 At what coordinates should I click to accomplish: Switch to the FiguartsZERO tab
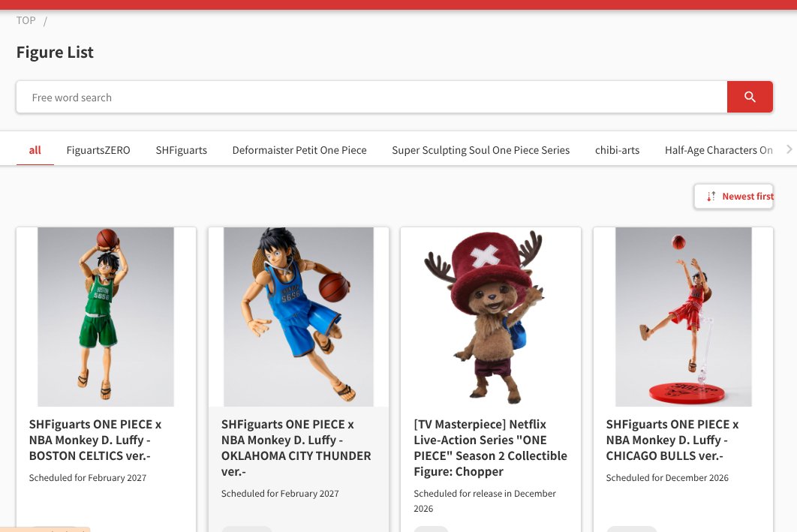98,150
